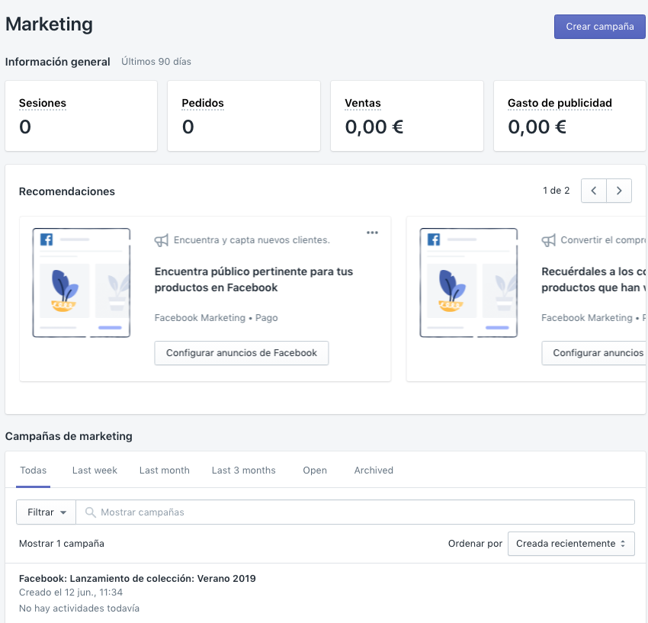Switch to the Last week tab

pos(94,470)
